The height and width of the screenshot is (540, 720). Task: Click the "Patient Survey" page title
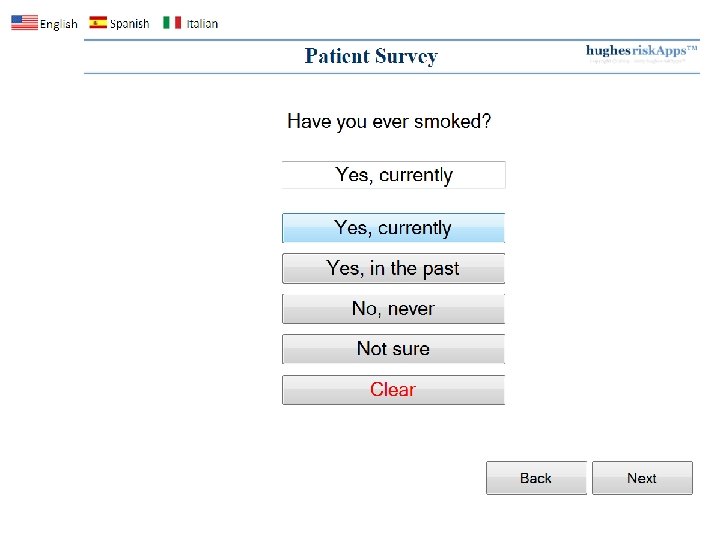[x=371, y=56]
